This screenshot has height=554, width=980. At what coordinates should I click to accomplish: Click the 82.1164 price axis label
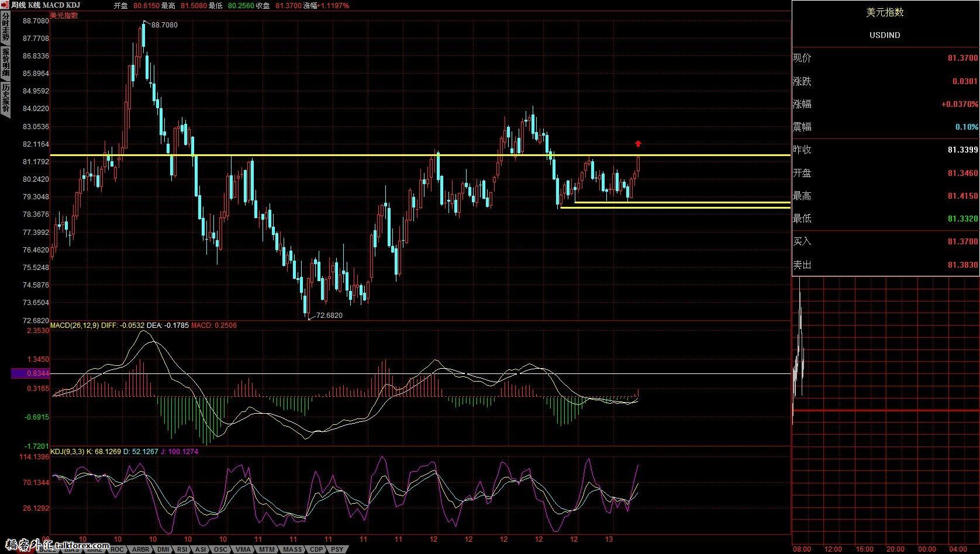[36, 144]
